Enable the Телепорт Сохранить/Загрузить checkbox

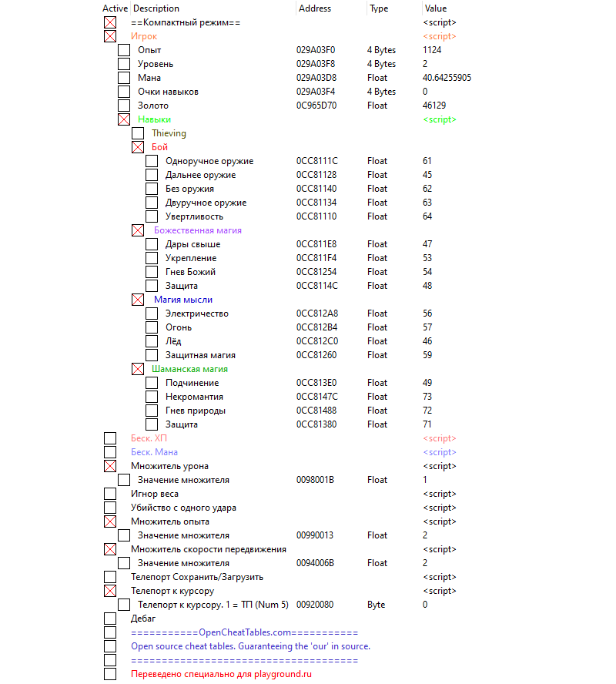(x=110, y=577)
